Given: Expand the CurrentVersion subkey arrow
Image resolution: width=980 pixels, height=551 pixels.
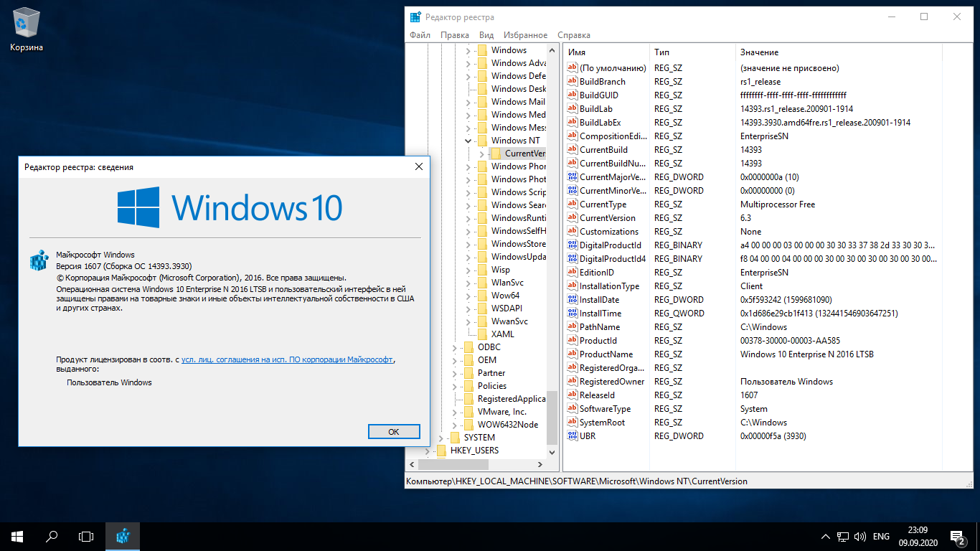Looking at the screenshot, I should point(481,153).
